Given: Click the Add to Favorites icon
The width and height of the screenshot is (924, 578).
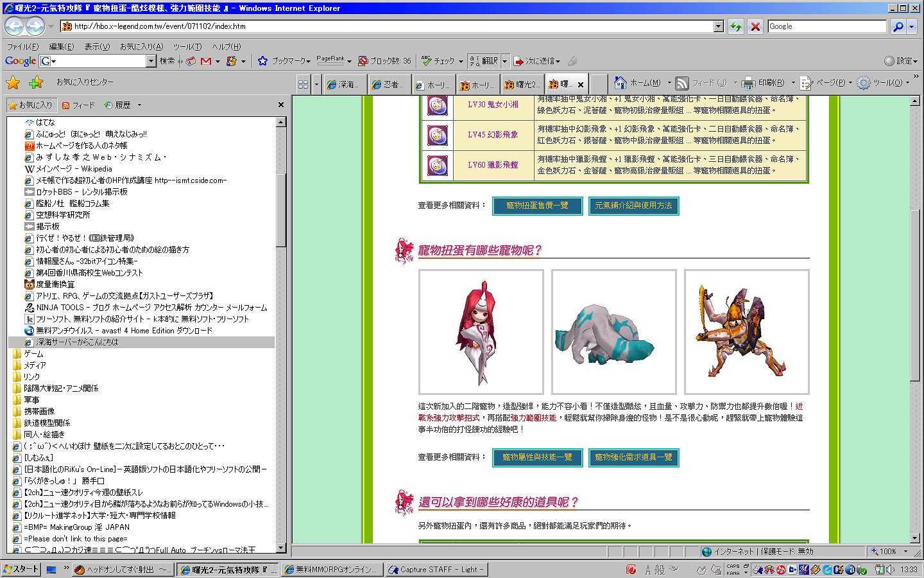Looking at the screenshot, I should pyautogui.click(x=36, y=82).
